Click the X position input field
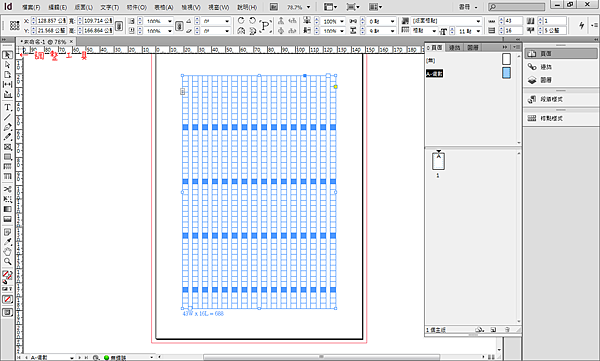Viewport: 600px width, 361px height. [x=52, y=21]
